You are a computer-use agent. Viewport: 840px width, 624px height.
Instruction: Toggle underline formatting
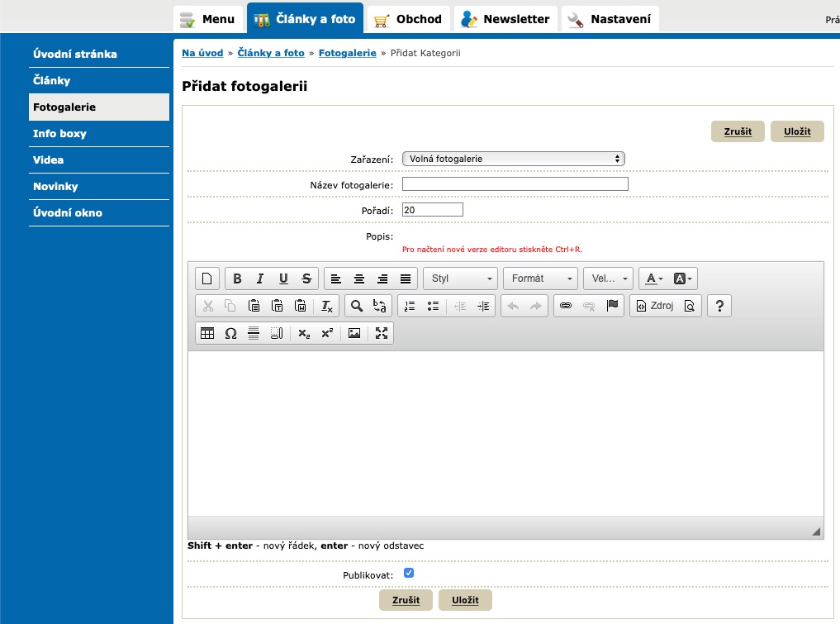point(282,279)
